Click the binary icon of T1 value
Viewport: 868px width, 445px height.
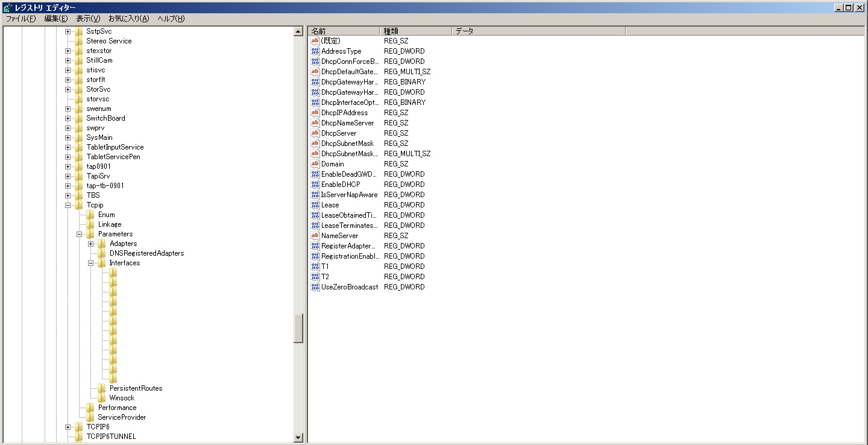coord(315,267)
